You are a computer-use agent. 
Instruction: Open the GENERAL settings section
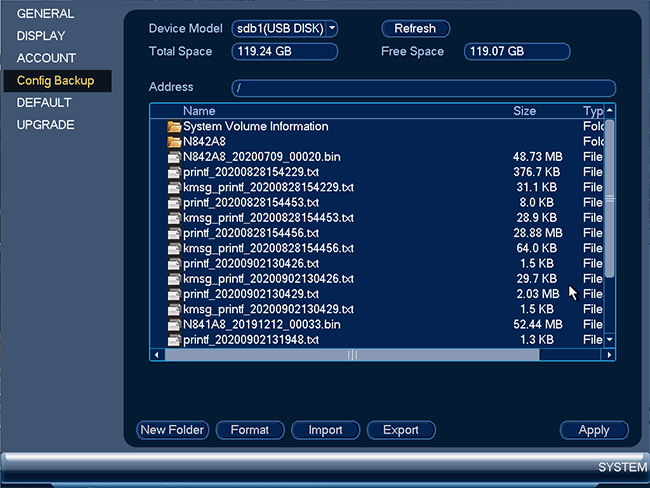pyautogui.click(x=46, y=14)
